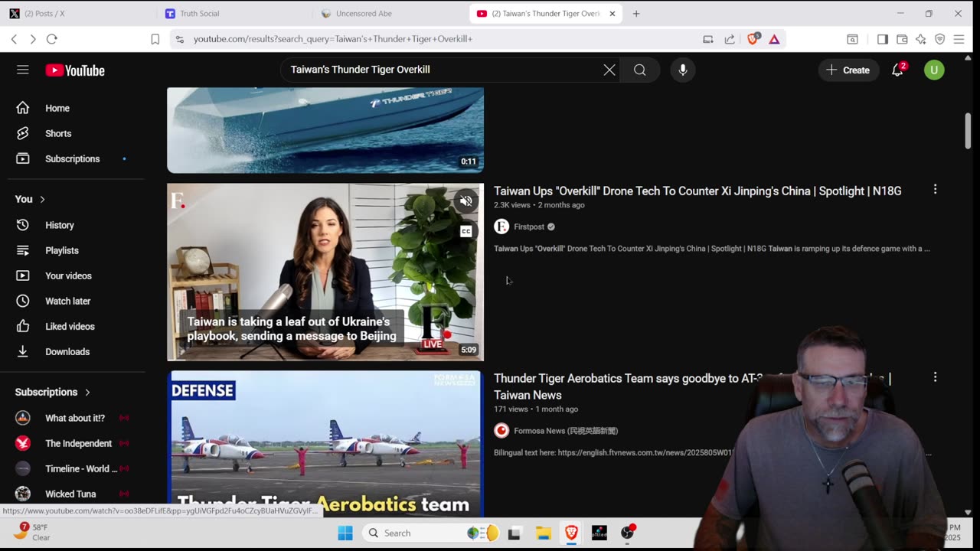Screen dimensions: 980x551
Task: Switch to the Truth Social tab
Action: [234, 13]
